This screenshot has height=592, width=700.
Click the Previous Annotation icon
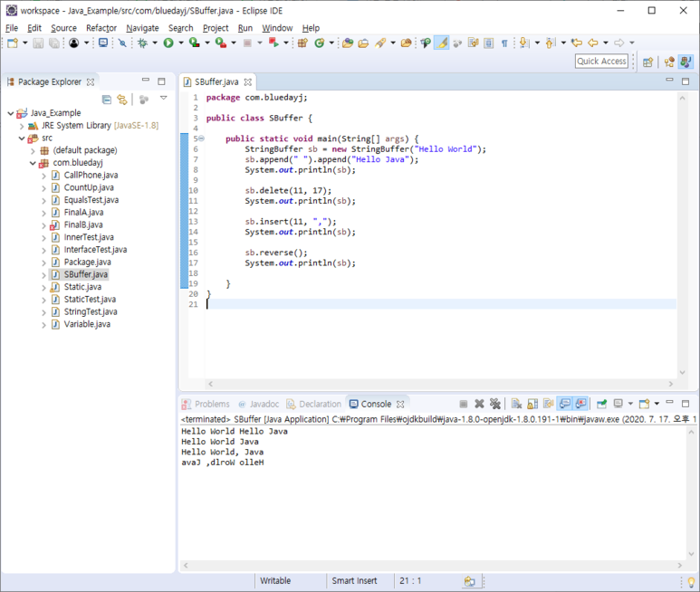551,43
